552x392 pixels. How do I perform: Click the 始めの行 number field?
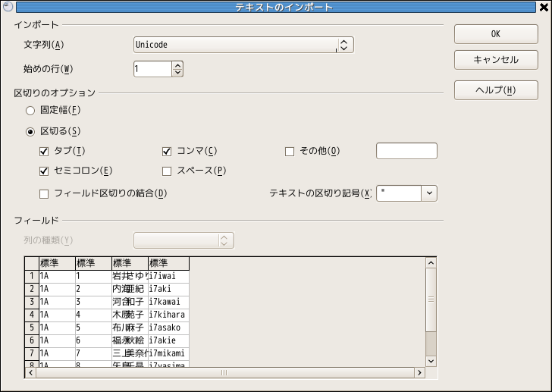(152, 69)
